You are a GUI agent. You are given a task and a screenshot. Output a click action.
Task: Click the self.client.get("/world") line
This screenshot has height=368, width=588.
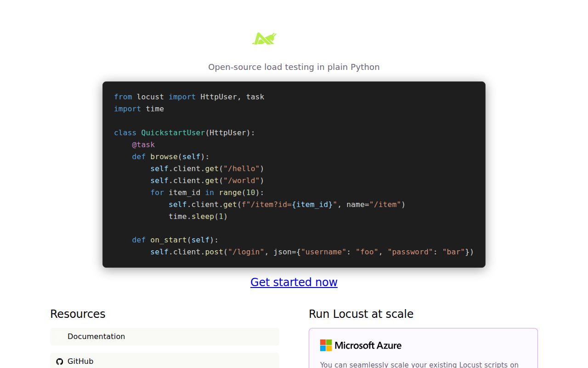pyautogui.click(x=207, y=180)
